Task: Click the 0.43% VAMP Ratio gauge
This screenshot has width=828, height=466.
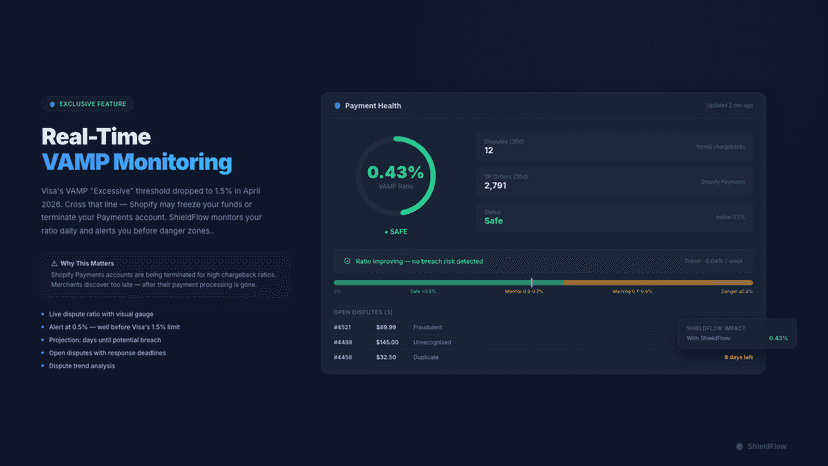Action: pos(396,176)
